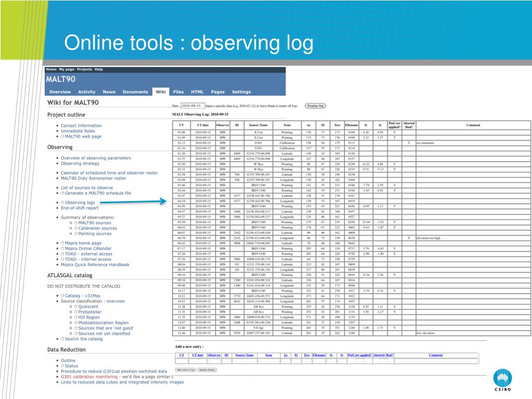The image size is (532, 399).
Task: Open the Pointing sources link
Action: tap(95, 234)
